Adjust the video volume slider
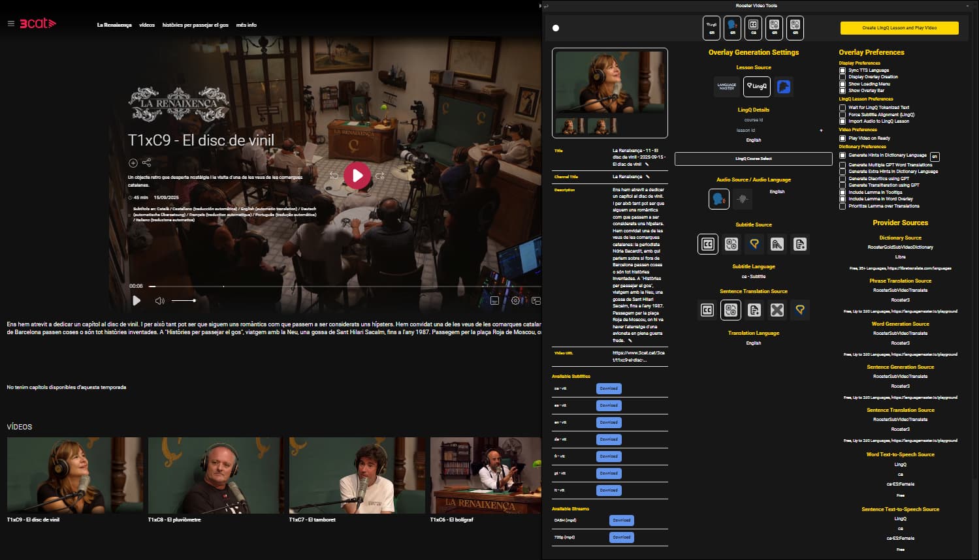This screenshot has width=979, height=560. (x=184, y=301)
